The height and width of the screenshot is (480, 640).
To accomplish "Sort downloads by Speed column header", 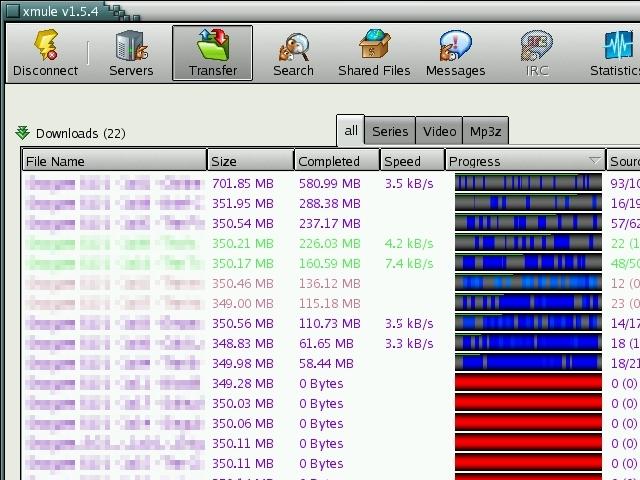I will pyautogui.click(x=411, y=161).
